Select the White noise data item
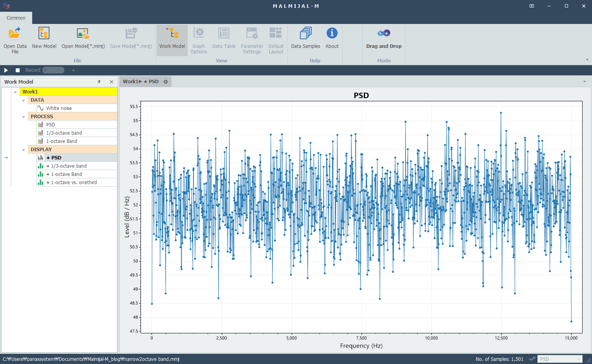This screenshot has width=592, height=364. click(x=77, y=108)
